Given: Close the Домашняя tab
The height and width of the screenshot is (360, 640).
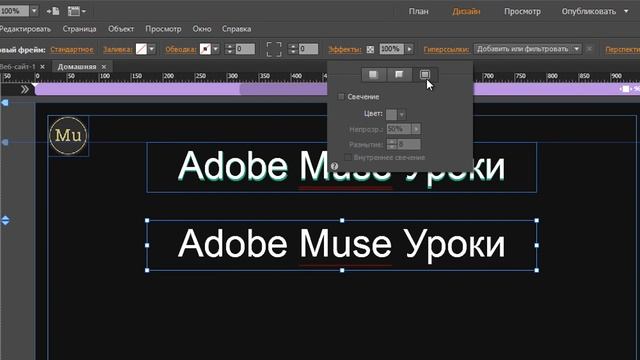Looking at the screenshot, I should [x=104, y=67].
